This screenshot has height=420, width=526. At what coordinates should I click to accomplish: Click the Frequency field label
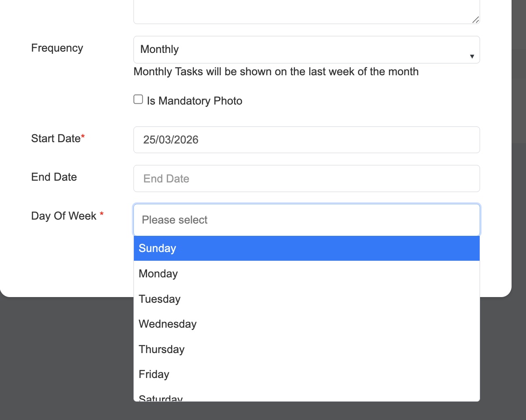click(57, 48)
